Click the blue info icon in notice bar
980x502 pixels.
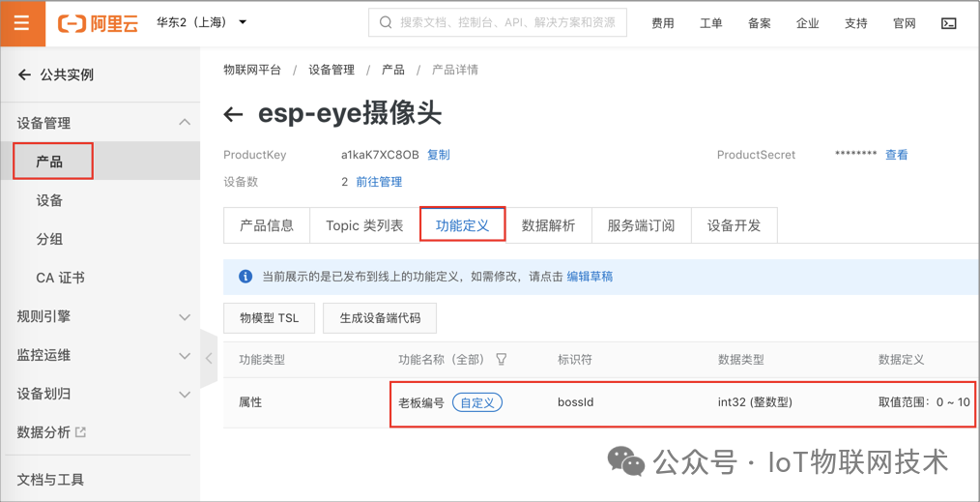point(245,277)
